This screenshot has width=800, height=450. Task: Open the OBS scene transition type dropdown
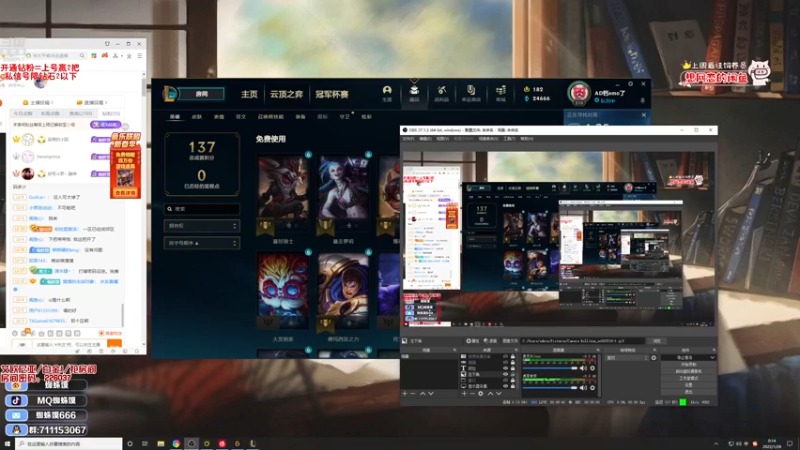627,358
